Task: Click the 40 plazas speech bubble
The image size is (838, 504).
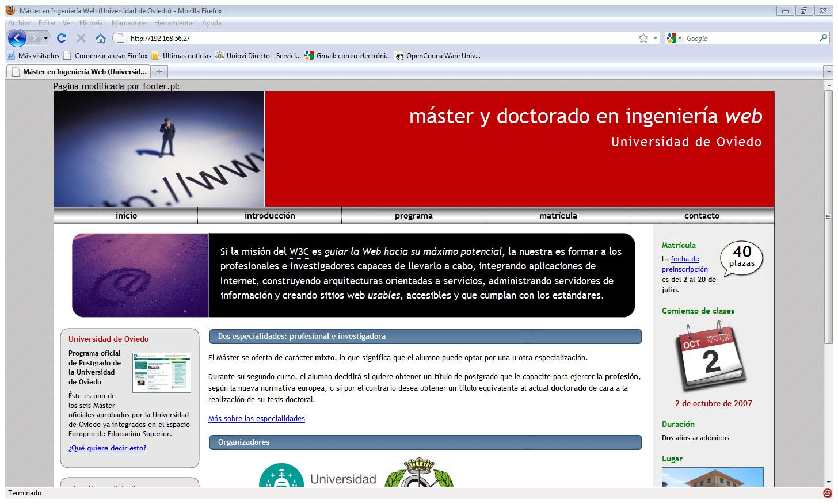Action: [741, 258]
